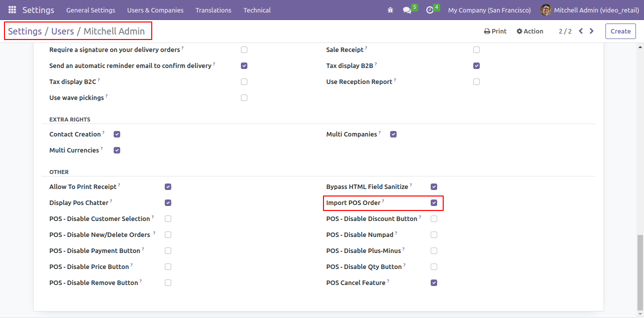Open the apps grid menu icon
The height and width of the screenshot is (318, 644).
12,10
